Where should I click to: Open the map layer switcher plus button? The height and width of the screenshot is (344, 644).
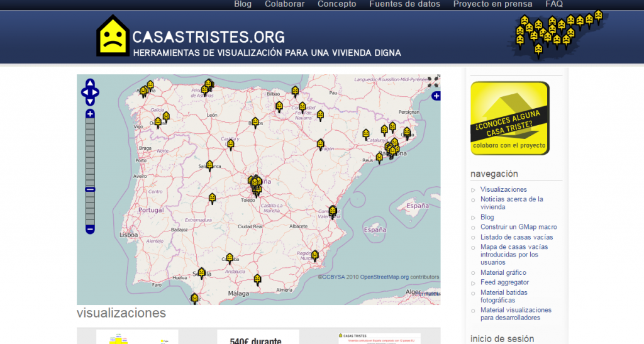436,96
